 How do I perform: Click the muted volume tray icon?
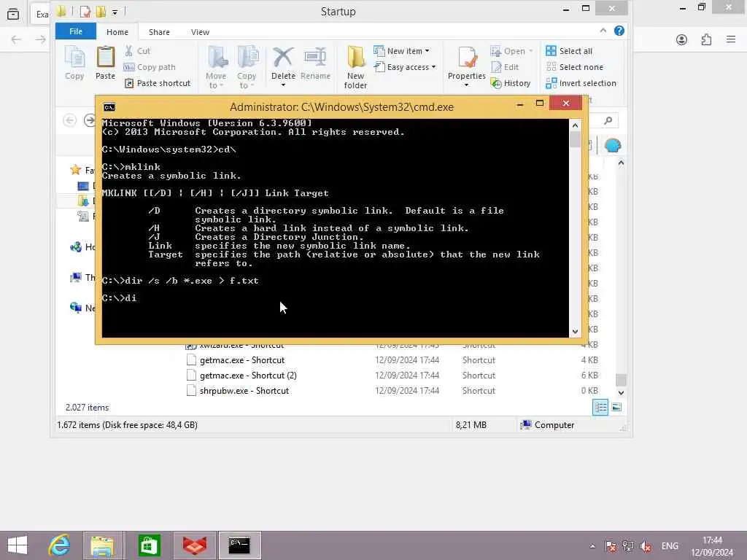(646, 546)
